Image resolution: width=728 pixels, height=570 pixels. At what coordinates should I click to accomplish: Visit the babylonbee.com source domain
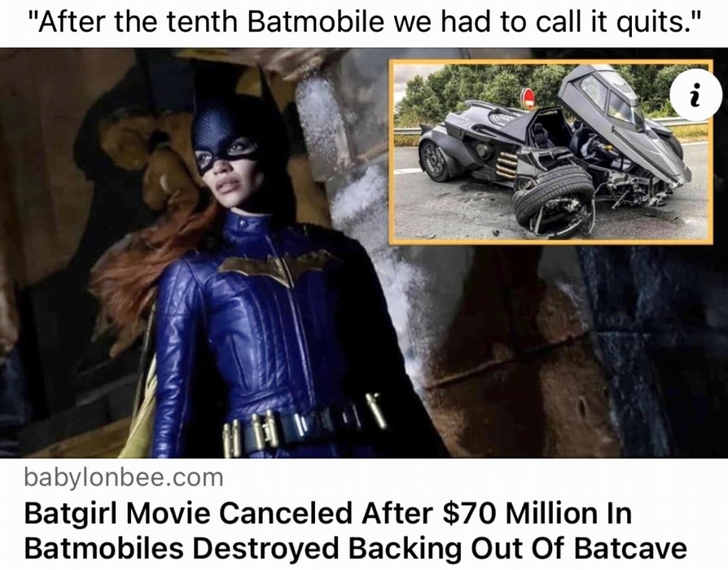pos(124,478)
